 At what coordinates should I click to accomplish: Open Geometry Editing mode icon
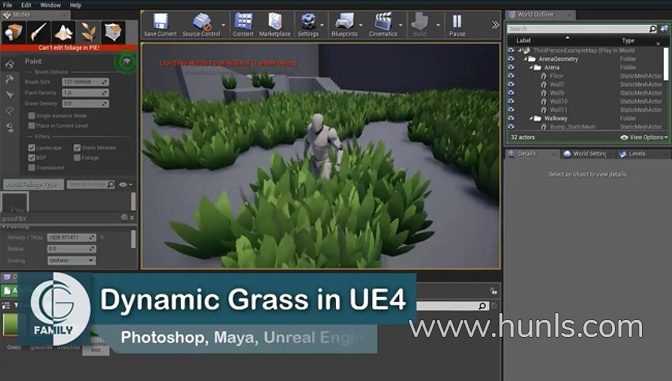[113, 32]
